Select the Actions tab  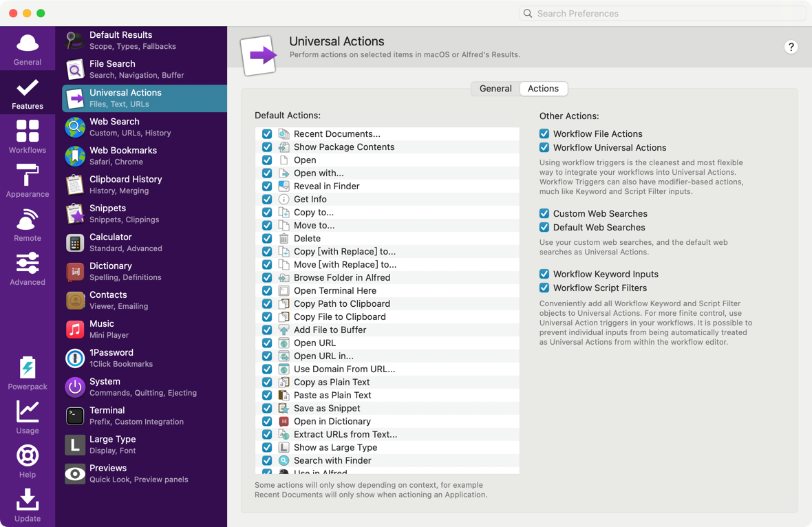(543, 89)
